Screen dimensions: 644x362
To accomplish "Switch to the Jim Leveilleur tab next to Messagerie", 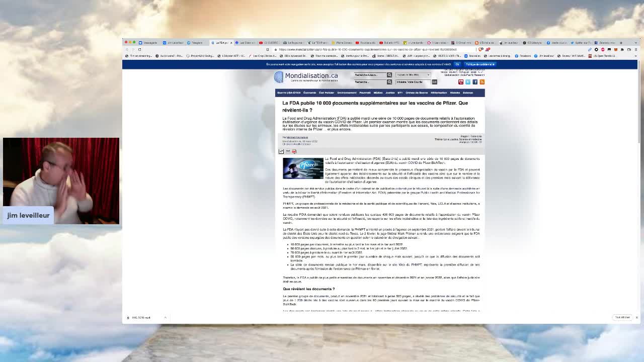I will pos(173,43).
